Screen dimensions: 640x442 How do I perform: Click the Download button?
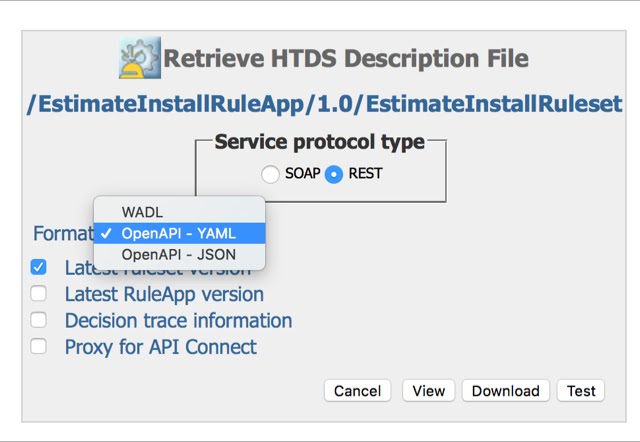[505, 391]
